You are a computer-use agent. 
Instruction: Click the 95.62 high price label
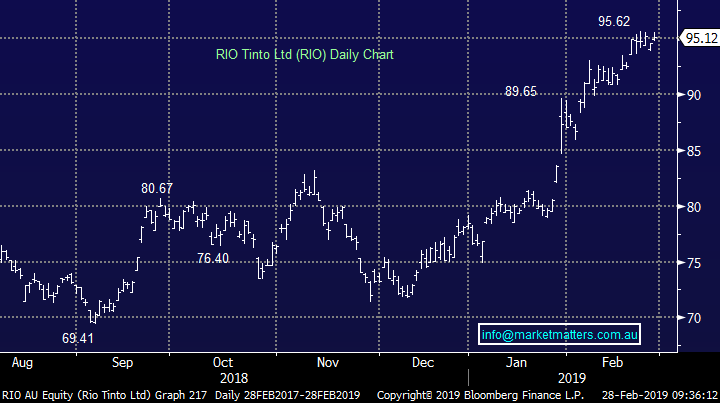click(x=614, y=21)
